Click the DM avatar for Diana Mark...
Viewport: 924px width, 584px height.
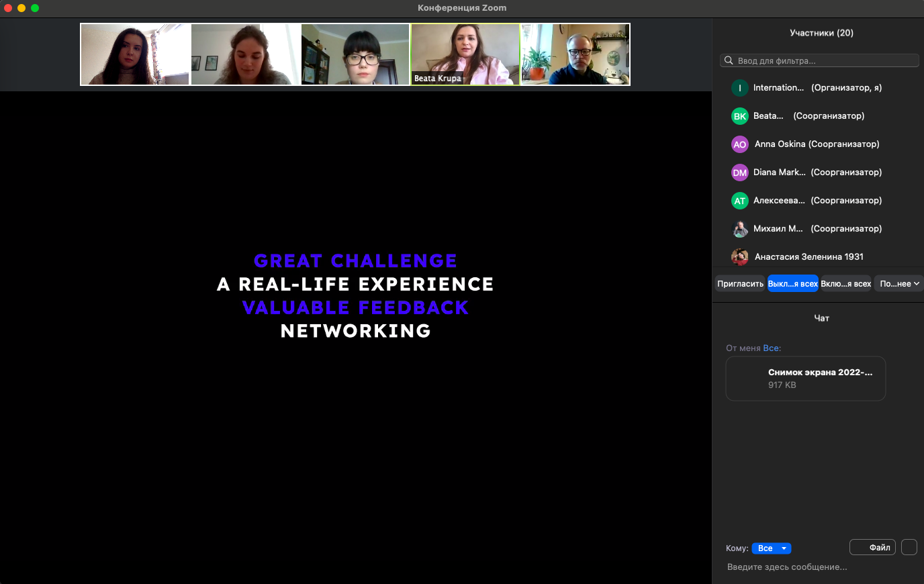(739, 173)
